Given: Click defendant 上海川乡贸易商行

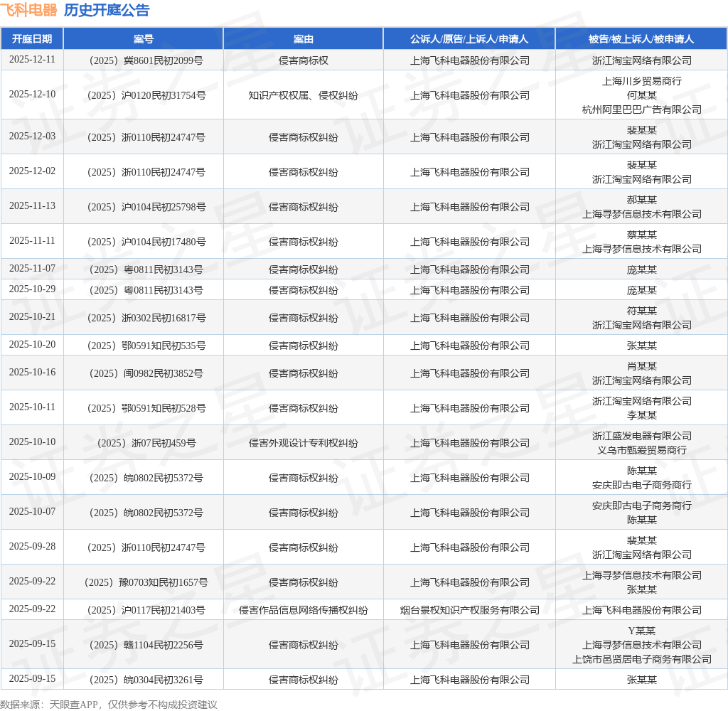Looking at the screenshot, I should tap(642, 81).
